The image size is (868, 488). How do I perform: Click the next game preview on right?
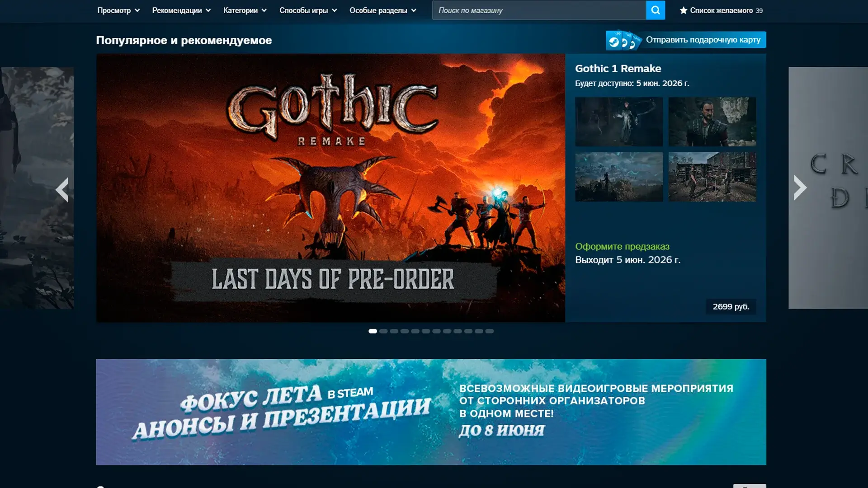828,188
